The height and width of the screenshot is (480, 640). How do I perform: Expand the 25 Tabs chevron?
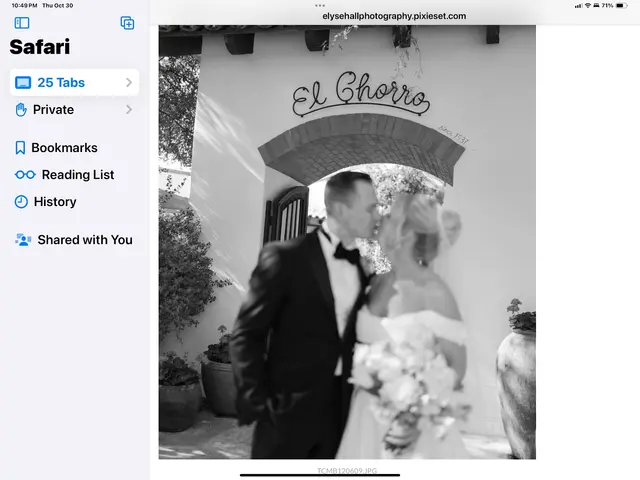pos(129,82)
